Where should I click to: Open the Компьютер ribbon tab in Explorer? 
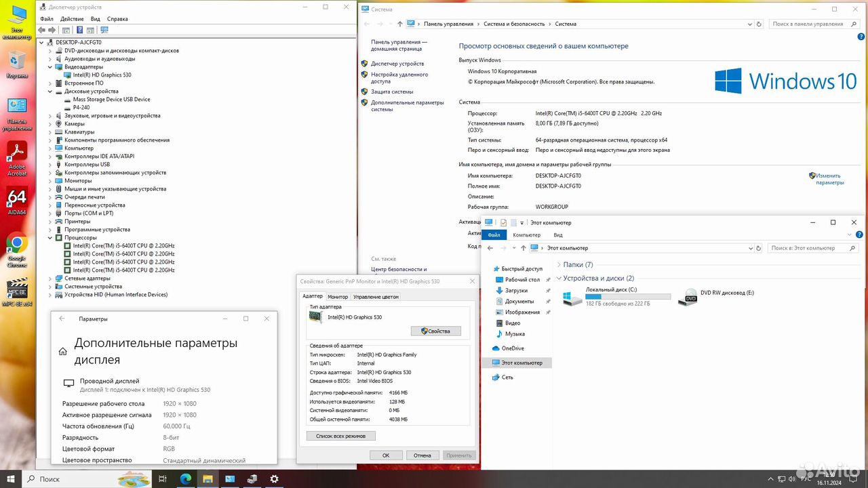coord(527,235)
